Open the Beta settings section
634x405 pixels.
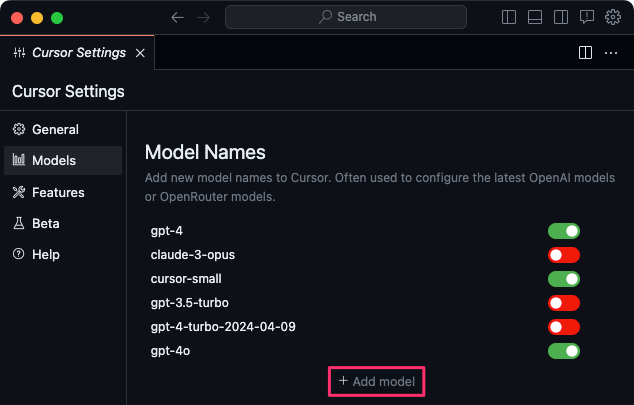tap(63, 224)
